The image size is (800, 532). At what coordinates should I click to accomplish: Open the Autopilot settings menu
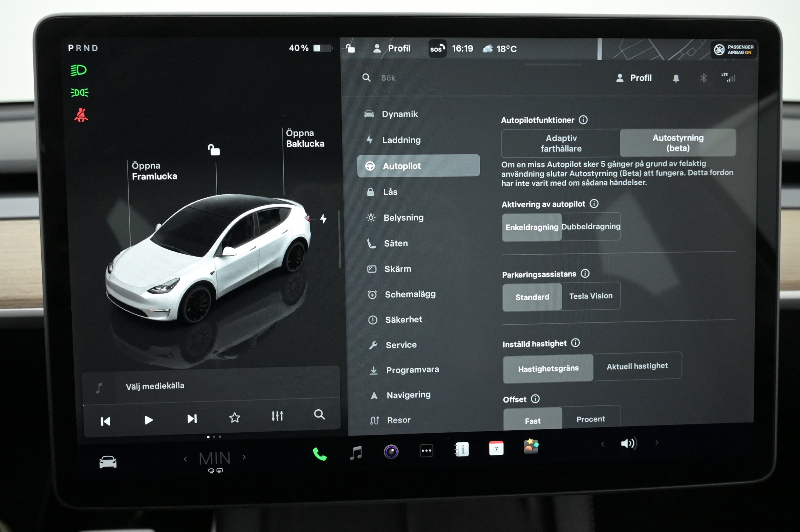click(418, 166)
